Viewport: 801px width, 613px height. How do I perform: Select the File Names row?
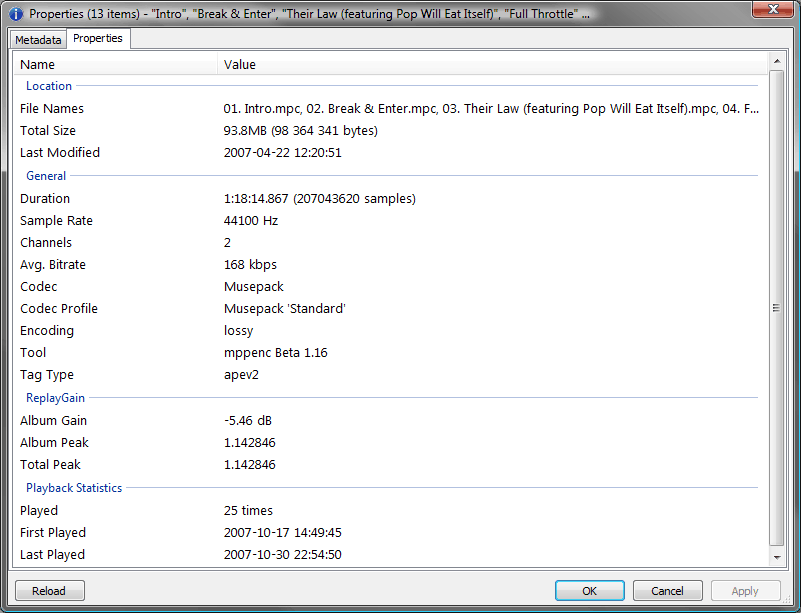(x=52, y=109)
